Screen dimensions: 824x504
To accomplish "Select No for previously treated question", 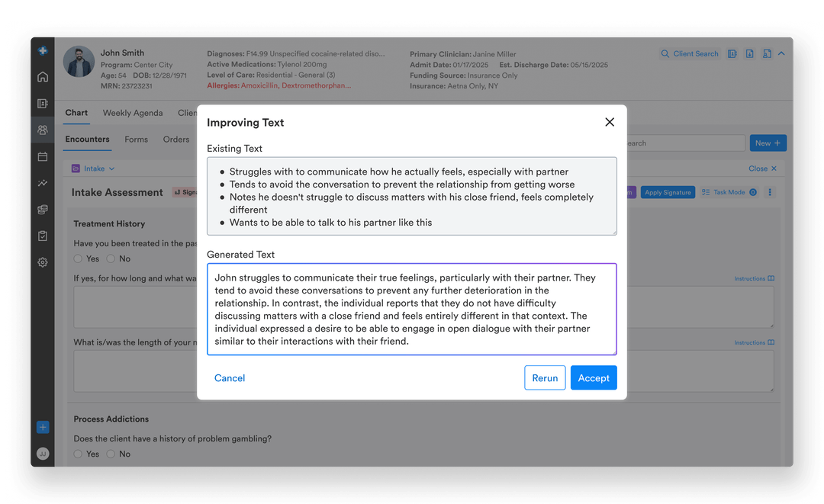I will pos(111,258).
